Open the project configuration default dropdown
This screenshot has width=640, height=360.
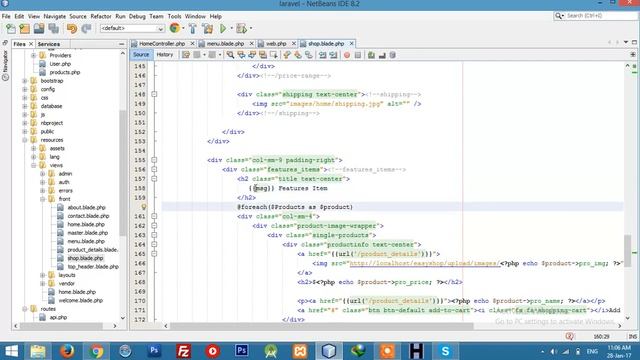(132, 29)
